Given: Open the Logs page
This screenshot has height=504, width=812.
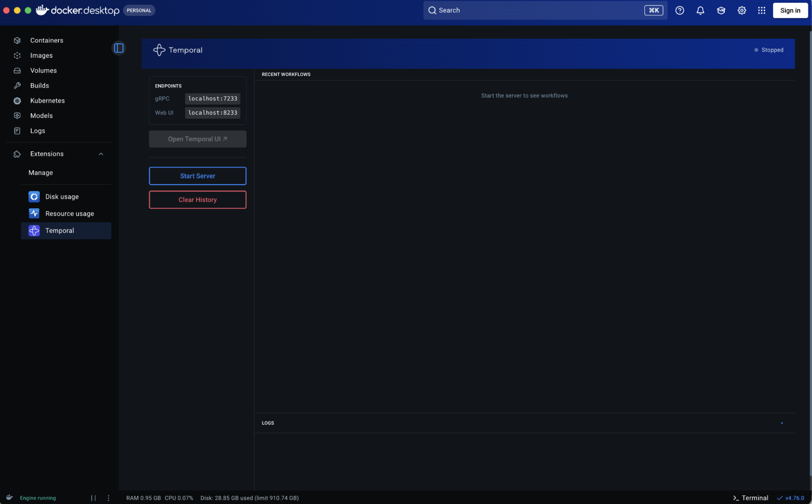Looking at the screenshot, I should click(37, 131).
